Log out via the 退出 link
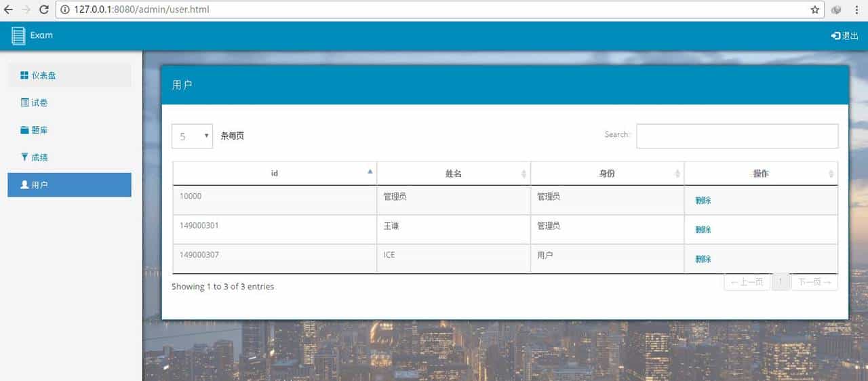This screenshot has width=868, height=381. (x=844, y=36)
